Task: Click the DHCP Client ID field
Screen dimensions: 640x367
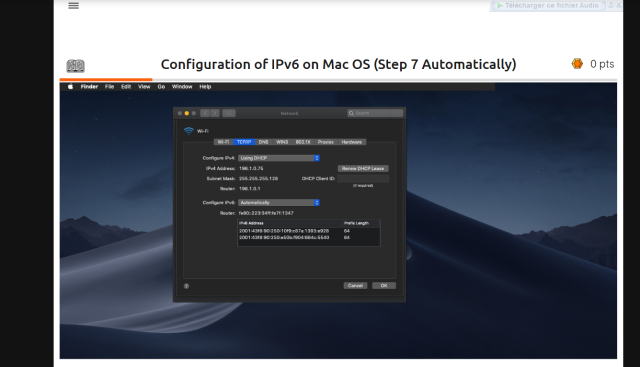Action: 363,178
